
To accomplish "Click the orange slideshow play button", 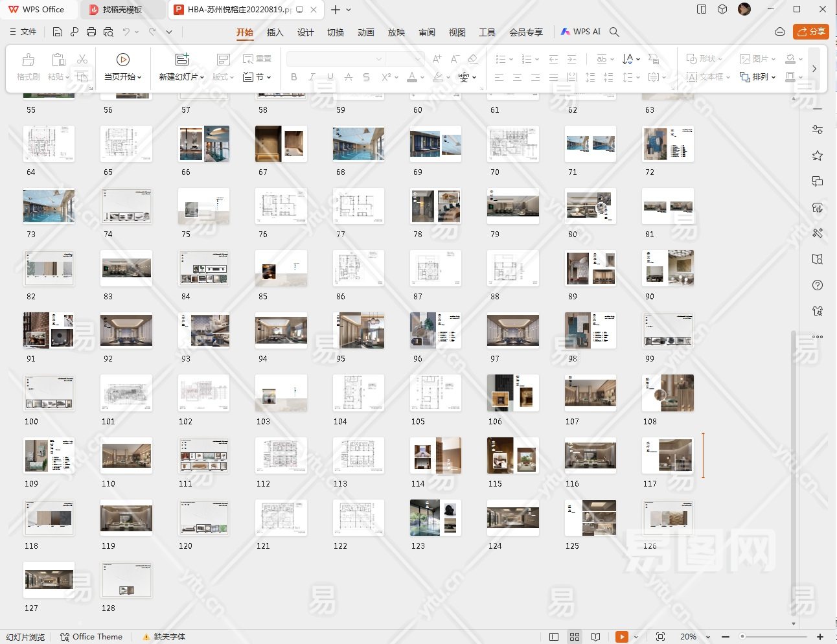I will pos(621,637).
